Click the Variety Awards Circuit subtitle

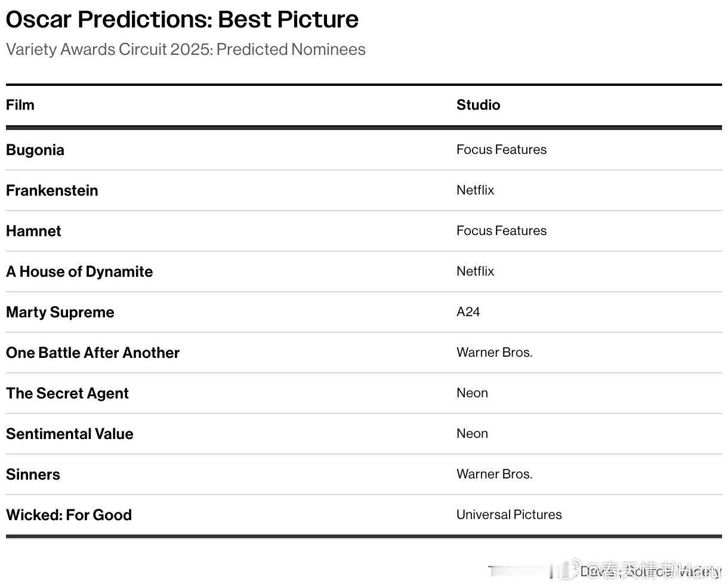coord(186,50)
